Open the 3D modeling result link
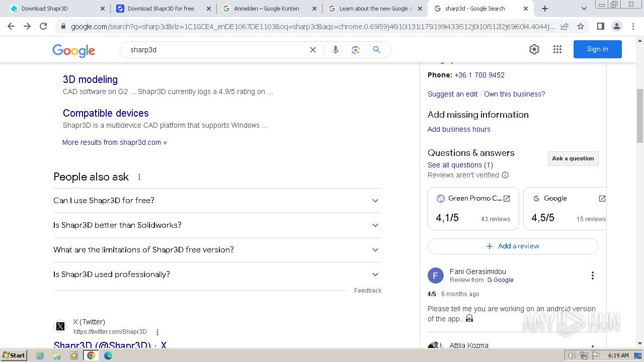The image size is (644, 362). [90, 79]
